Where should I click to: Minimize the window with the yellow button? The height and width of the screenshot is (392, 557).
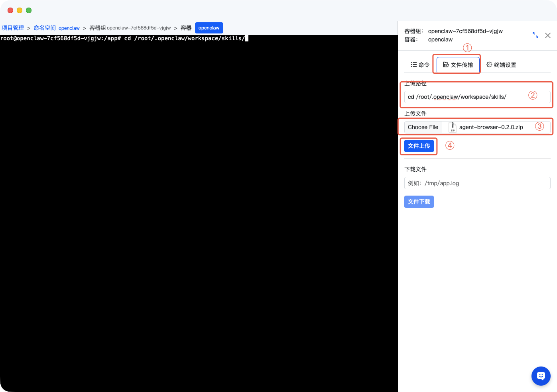[20, 10]
